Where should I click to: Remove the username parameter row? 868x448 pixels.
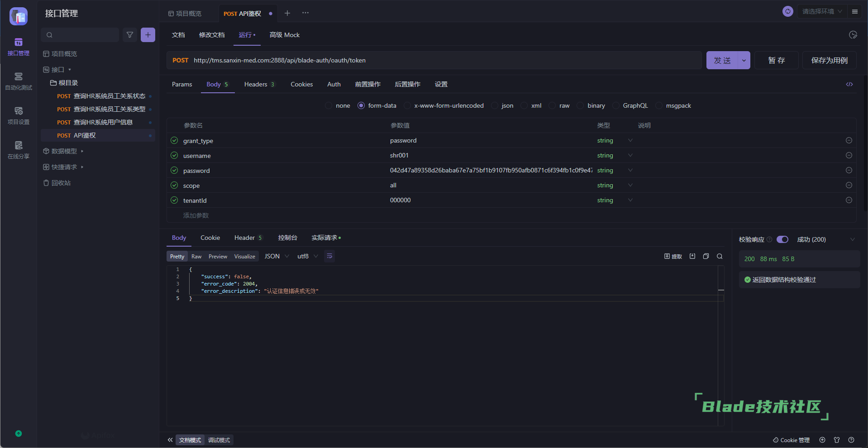coord(849,155)
